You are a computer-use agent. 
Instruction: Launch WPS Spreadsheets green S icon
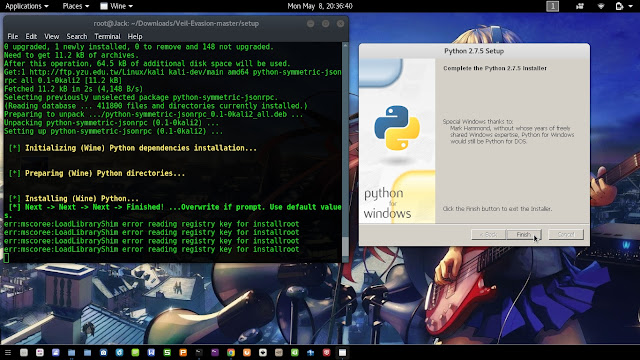pos(167,352)
